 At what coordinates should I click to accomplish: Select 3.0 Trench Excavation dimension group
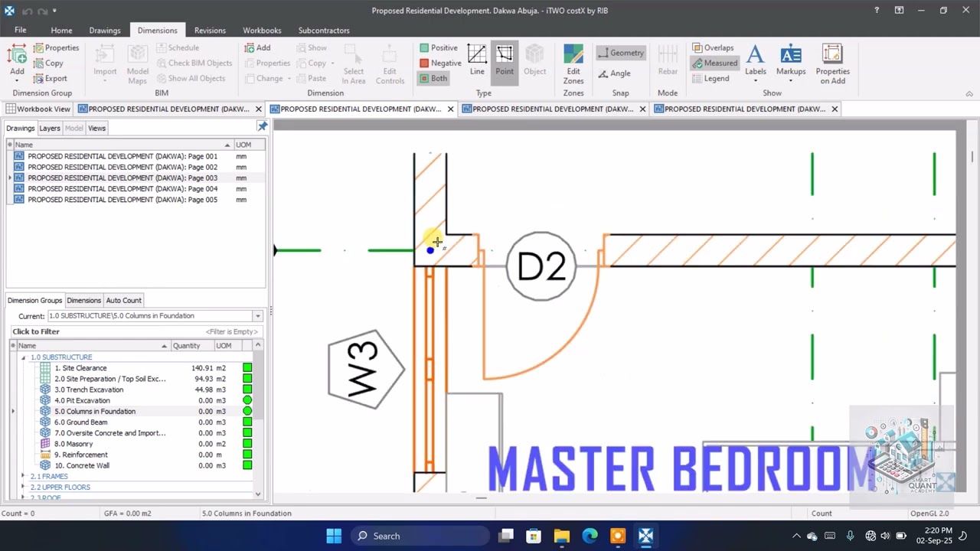(89, 390)
